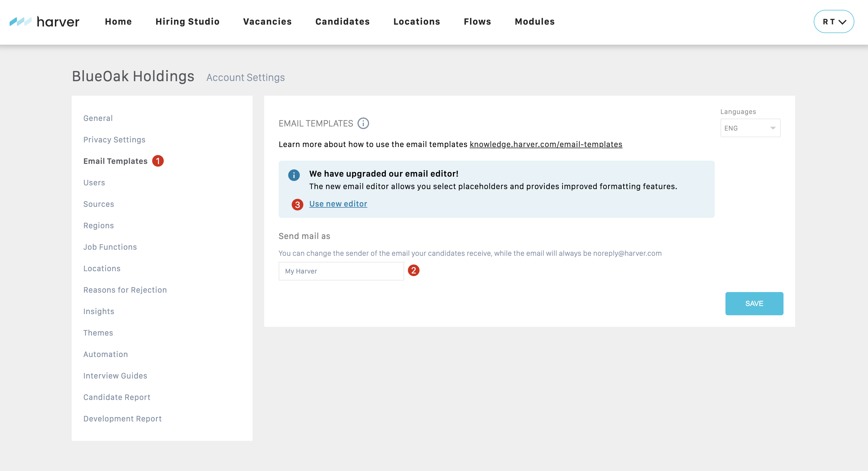The image size is (868, 471).
Task: Expand the Languages ENG dropdown
Action: (750, 128)
